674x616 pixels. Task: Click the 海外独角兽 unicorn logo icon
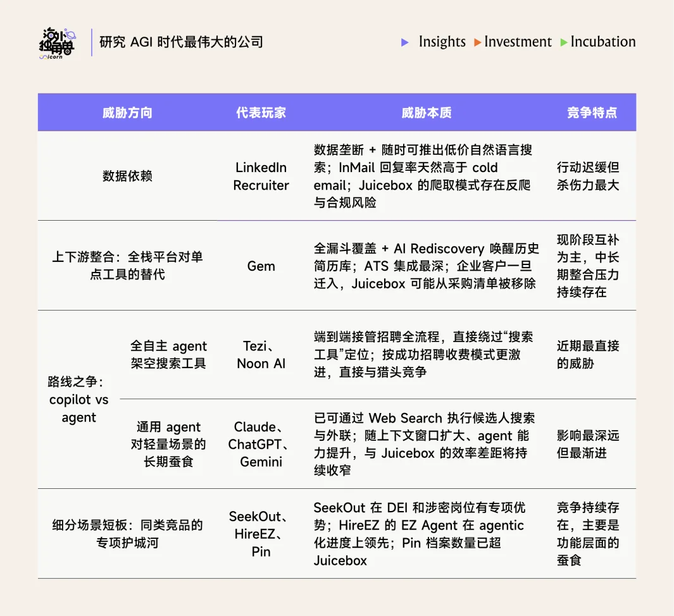point(56,42)
